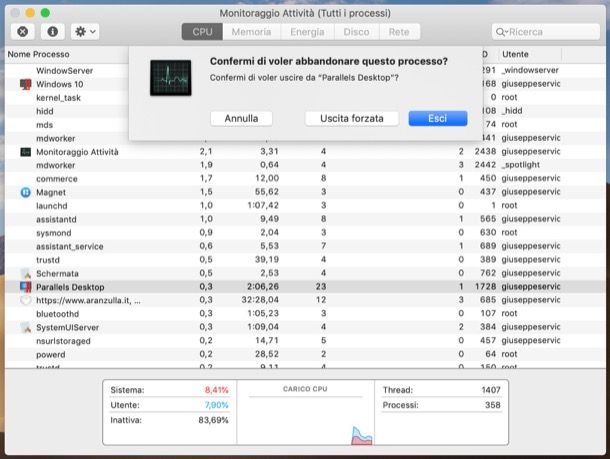Select the Parallels Desktop process icon

25,287
